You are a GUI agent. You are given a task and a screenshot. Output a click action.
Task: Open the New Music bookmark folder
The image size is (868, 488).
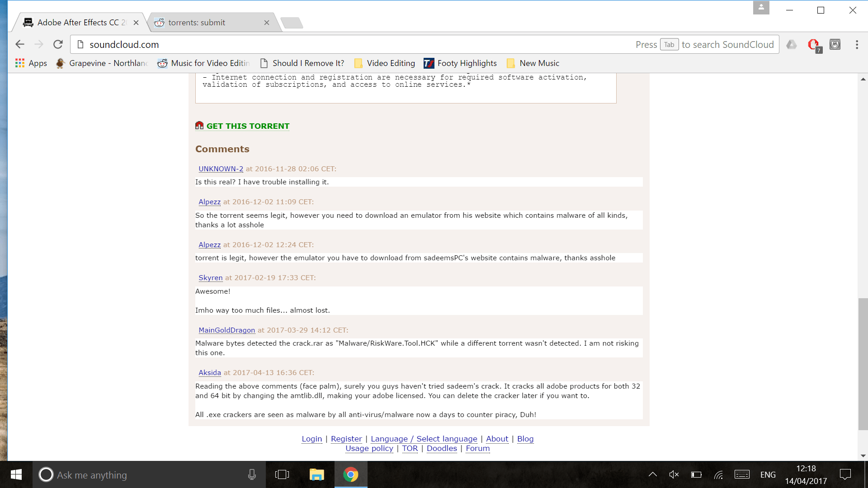[533, 63]
